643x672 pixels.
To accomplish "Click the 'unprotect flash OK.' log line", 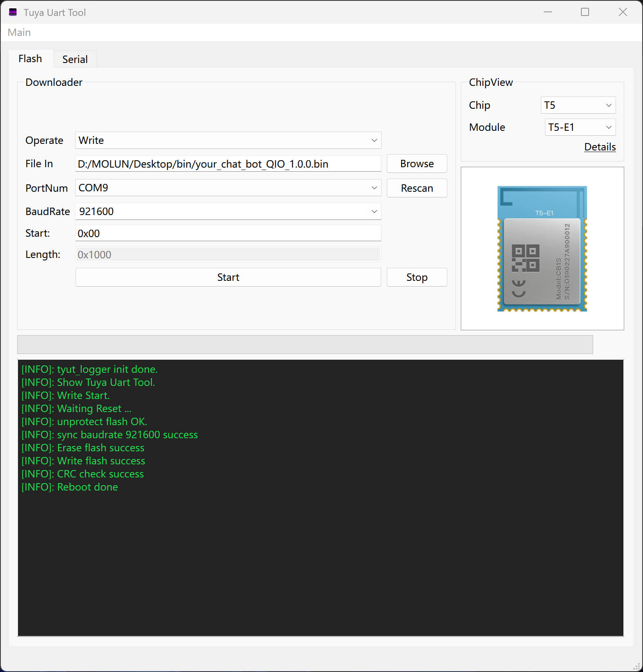I will coord(84,421).
